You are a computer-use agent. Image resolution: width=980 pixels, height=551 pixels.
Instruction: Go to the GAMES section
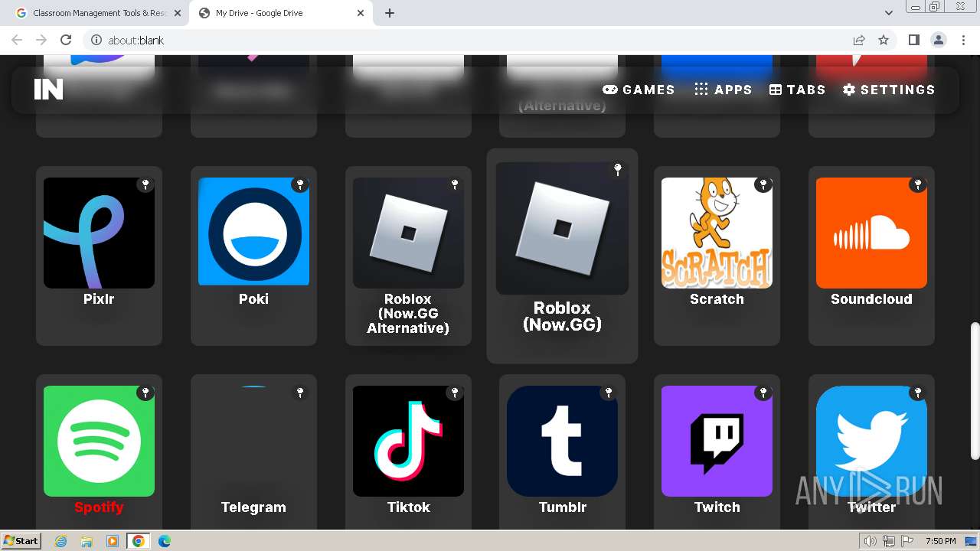click(x=639, y=90)
